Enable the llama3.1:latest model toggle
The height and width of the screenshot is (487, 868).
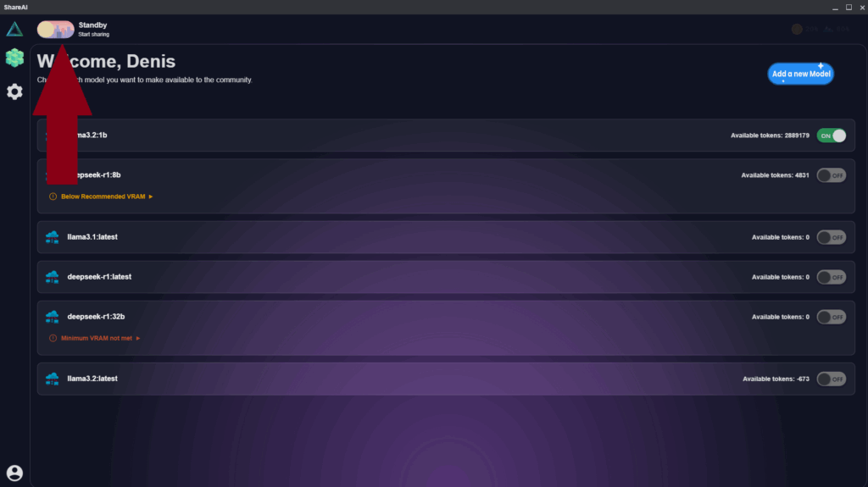(x=831, y=237)
